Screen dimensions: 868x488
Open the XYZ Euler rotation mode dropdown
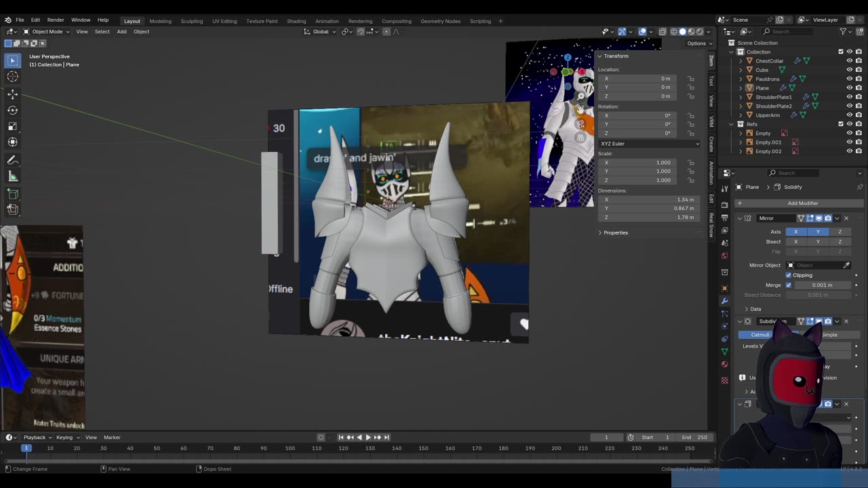click(x=649, y=144)
